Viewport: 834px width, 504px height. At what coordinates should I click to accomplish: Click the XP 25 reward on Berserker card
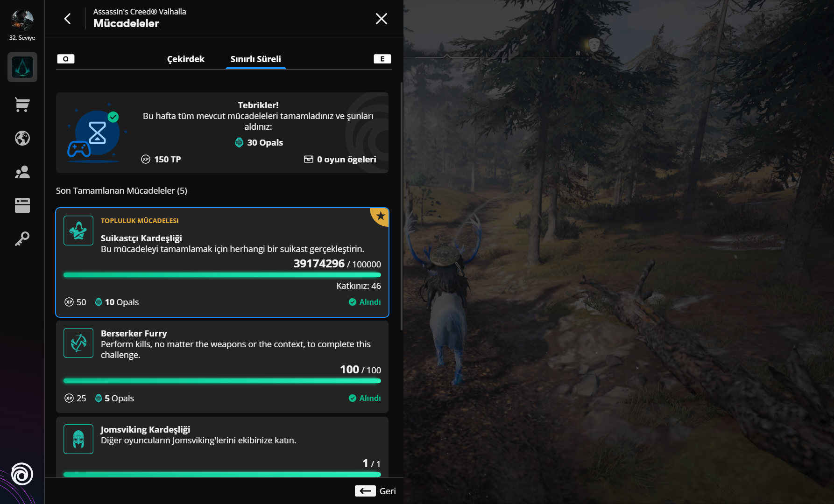pos(75,398)
